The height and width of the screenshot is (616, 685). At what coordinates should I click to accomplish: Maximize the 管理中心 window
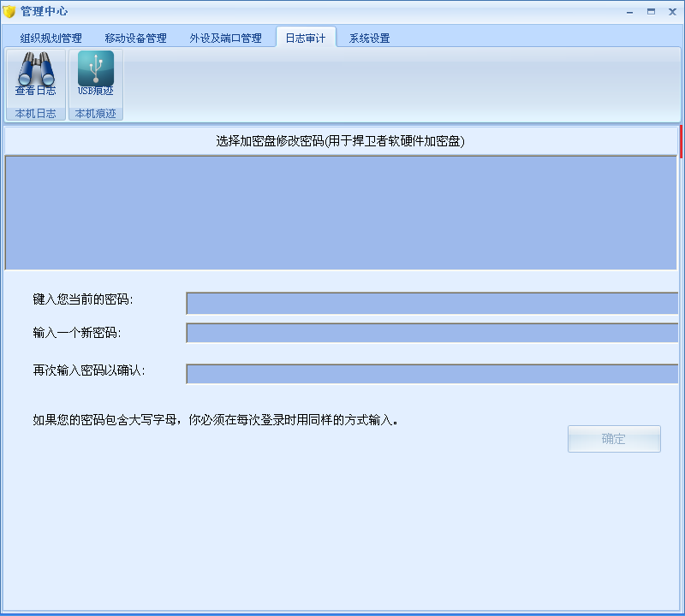pyautogui.click(x=652, y=12)
